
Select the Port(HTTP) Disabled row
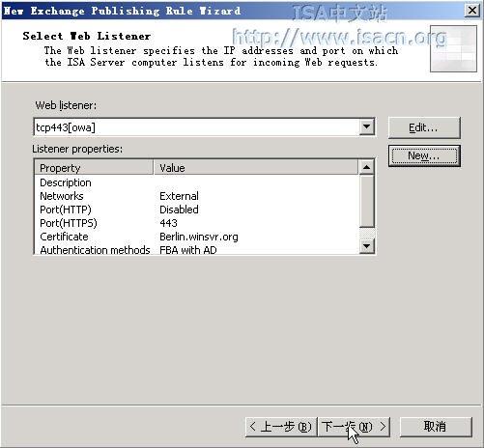coord(196,210)
